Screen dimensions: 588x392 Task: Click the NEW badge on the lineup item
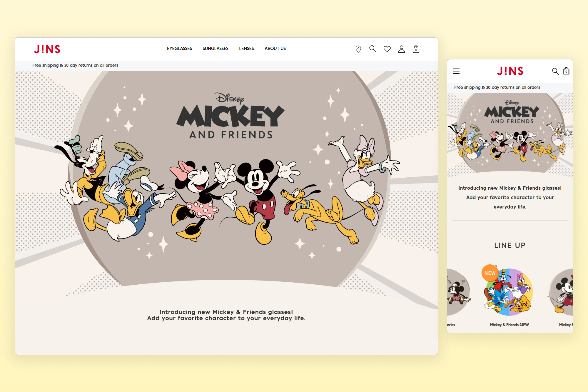[x=490, y=273]
